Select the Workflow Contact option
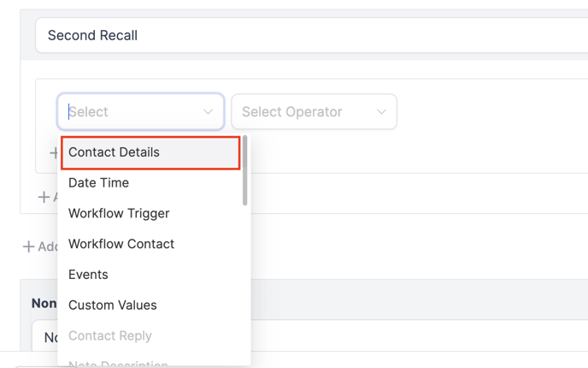The height and width of the screenshot is (368, 588). pyautogui.click(x=121, y=244)
